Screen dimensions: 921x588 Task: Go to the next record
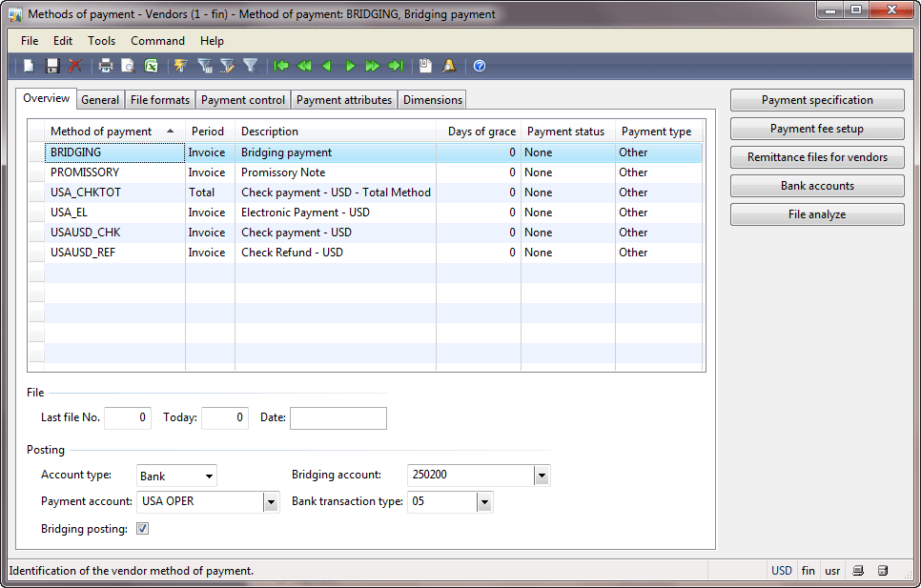tap(350, 66)
